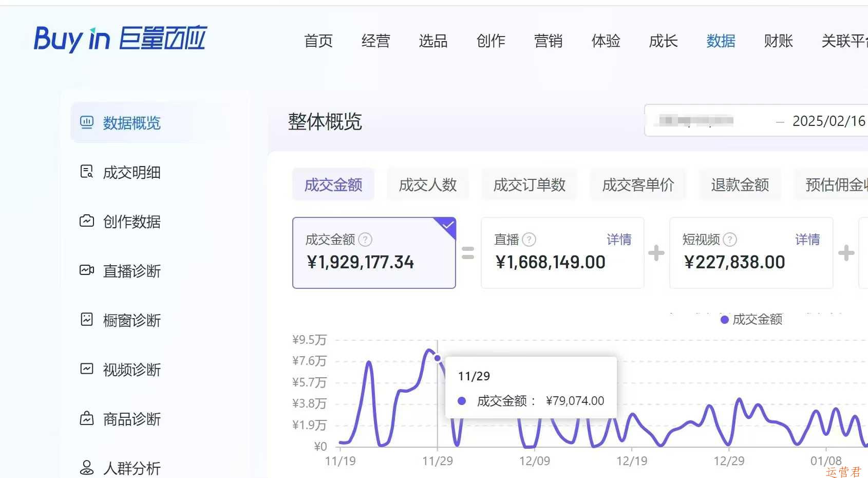Click the ¥79,074.00 tooltip value
The width and height of the screenshot is (868, 478).
tap(575, 401)
